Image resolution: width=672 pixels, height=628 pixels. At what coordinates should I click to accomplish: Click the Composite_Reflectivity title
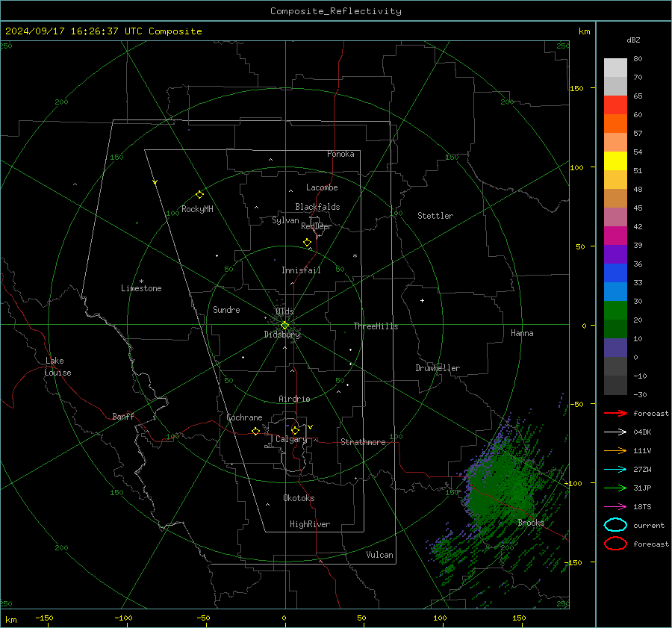point(336,11)
